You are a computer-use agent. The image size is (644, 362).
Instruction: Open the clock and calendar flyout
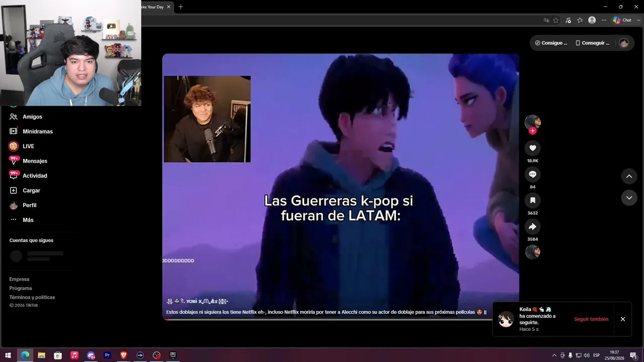614,355
